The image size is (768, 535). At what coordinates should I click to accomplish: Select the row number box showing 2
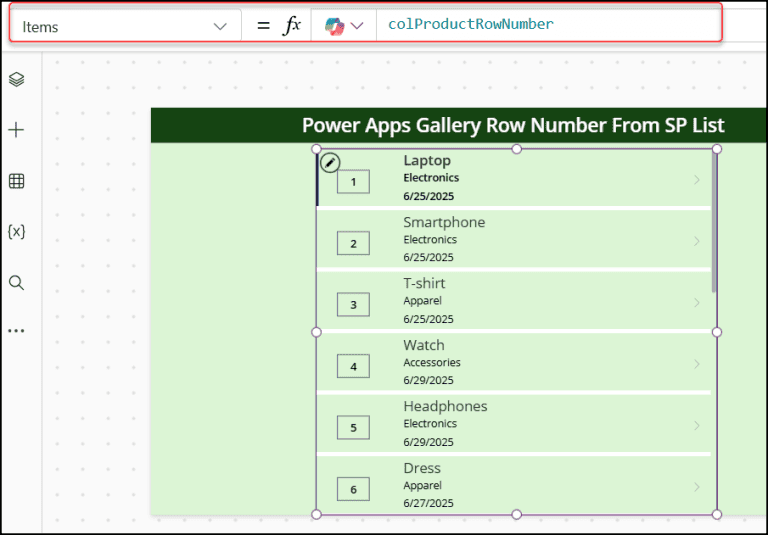353,243
